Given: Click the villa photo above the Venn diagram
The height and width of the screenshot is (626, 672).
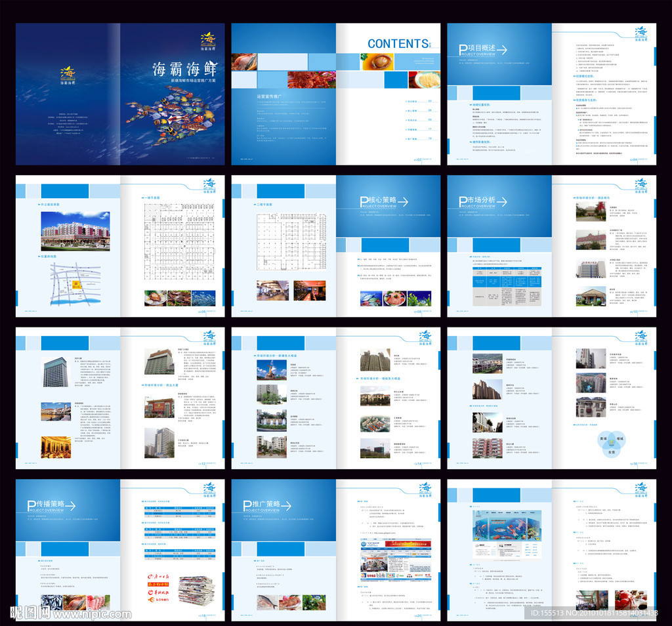Looking at the screenshot, I should pyautogui.click(x=591, y=407).
